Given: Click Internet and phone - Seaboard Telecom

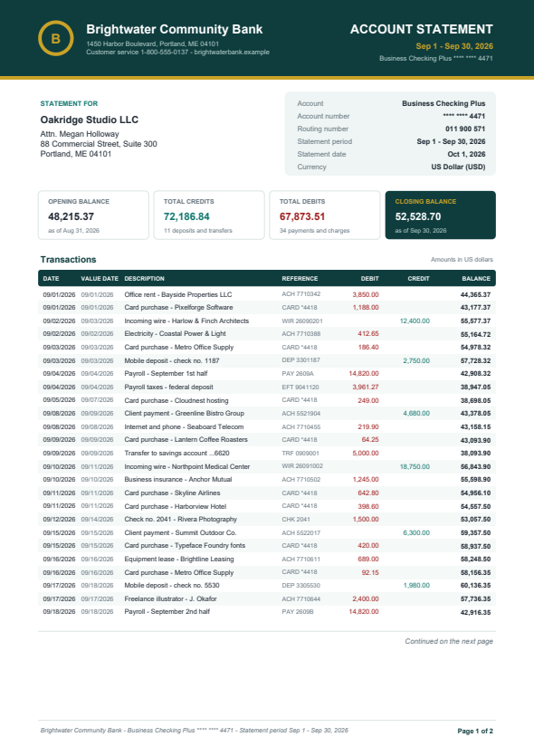Looking at the screenshot, I should 184,426.
